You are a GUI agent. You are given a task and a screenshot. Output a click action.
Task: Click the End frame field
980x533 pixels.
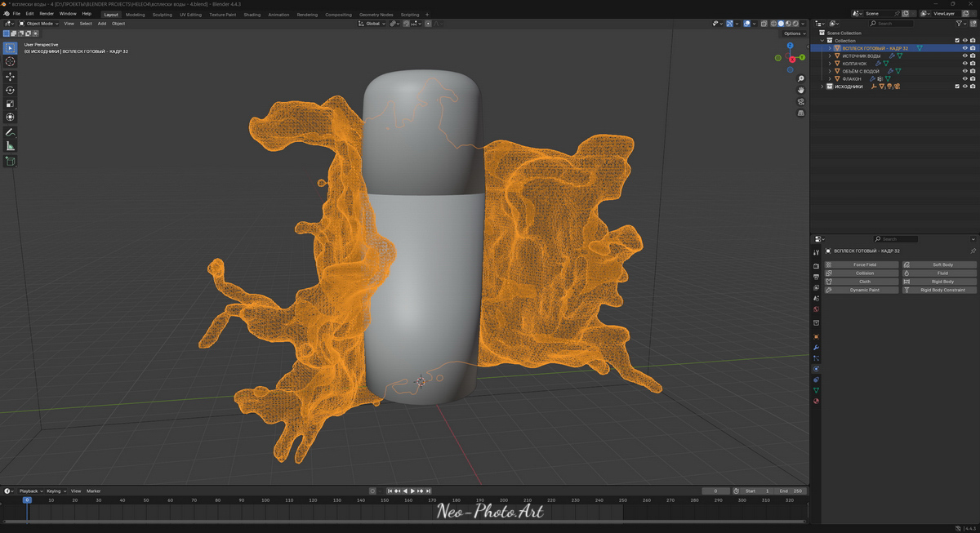pos(791,491)
